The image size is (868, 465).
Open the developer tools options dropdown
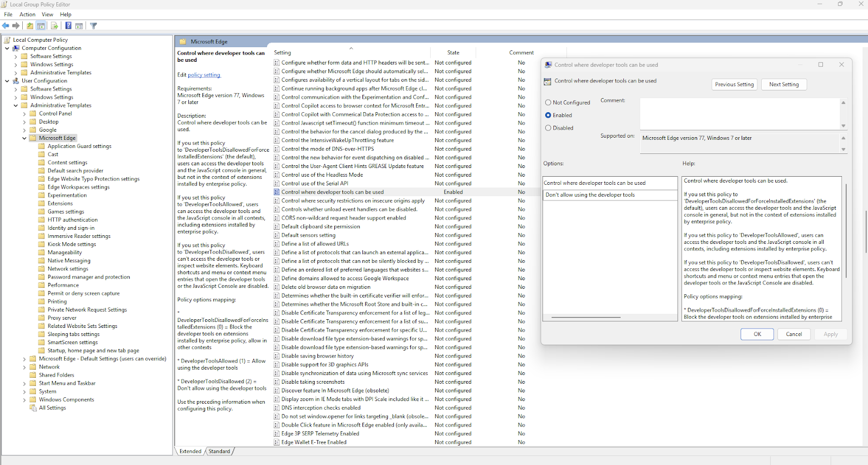610,195
